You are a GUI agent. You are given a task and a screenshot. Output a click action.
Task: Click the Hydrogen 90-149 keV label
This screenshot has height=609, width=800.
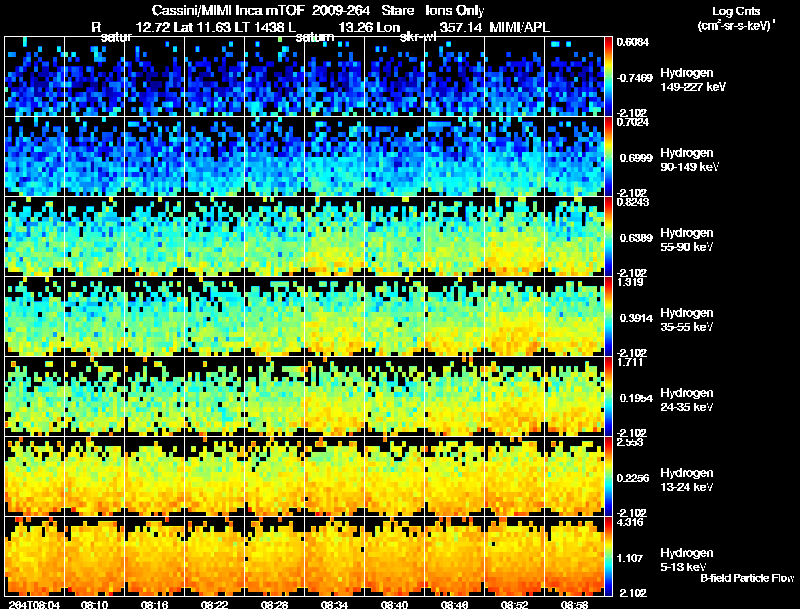point(689,160)
